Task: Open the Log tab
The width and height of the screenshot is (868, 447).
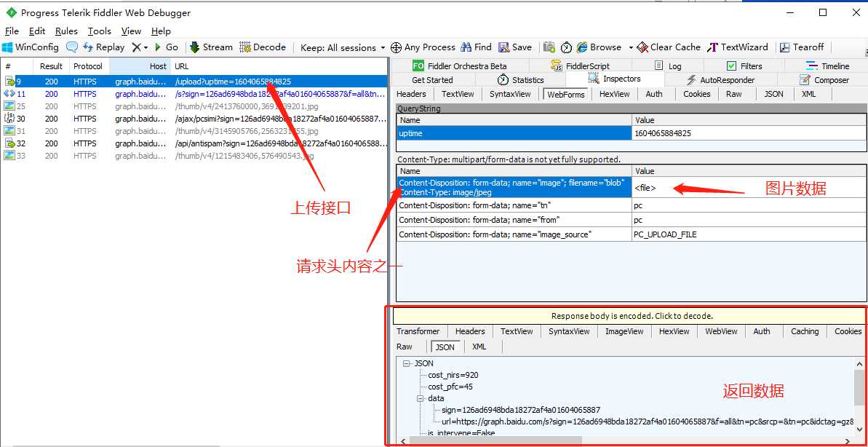Action: (668, 66)
